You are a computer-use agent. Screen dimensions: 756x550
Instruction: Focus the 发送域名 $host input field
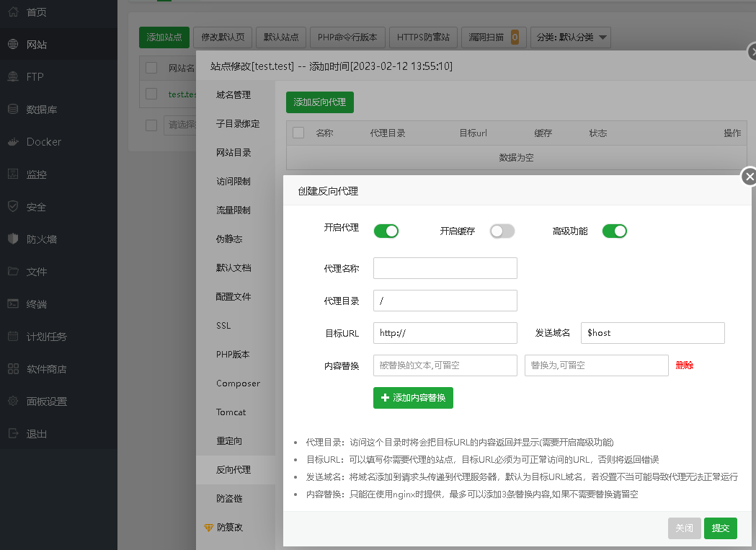click(653, 333)
